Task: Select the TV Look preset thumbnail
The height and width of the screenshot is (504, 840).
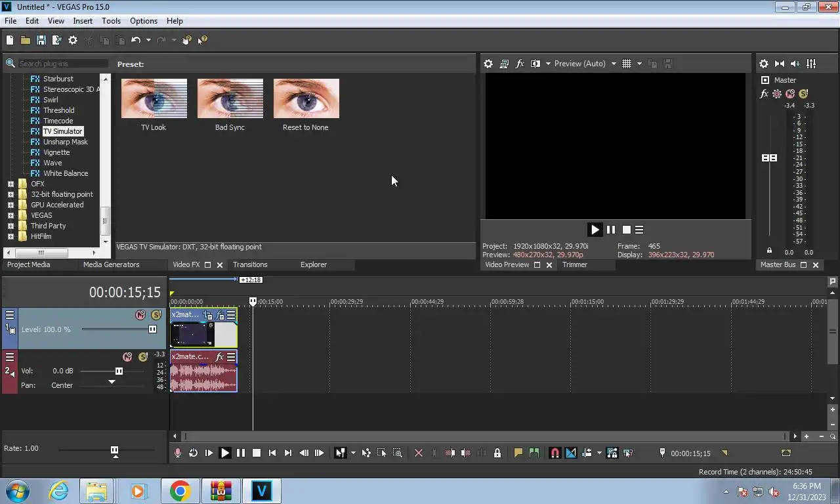Action: click(154, 98)
